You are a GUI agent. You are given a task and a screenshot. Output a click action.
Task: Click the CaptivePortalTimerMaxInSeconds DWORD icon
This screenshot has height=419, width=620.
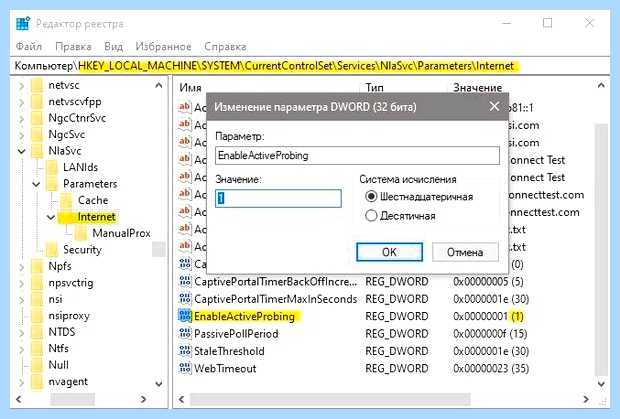pos(185,298)
